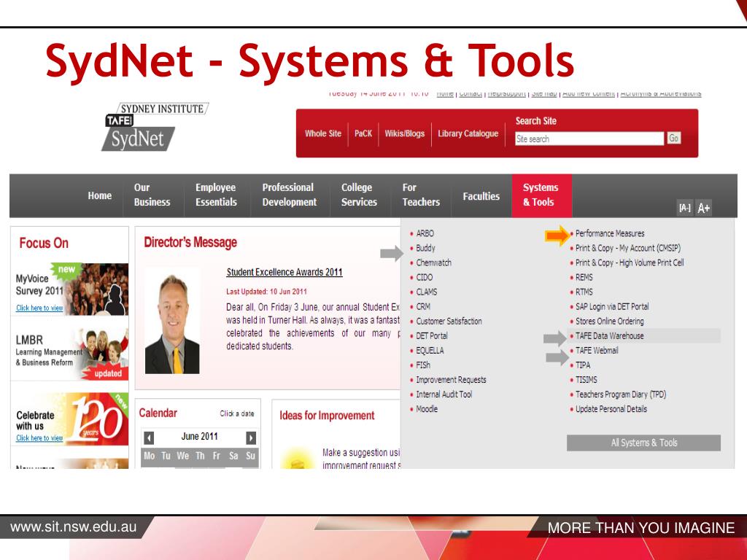
Task: Open Update Personal Details link
Action: [611, 409]
